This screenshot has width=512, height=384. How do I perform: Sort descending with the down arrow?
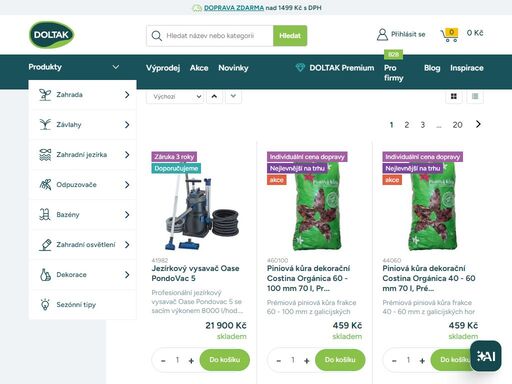click(x=233, y=96)
